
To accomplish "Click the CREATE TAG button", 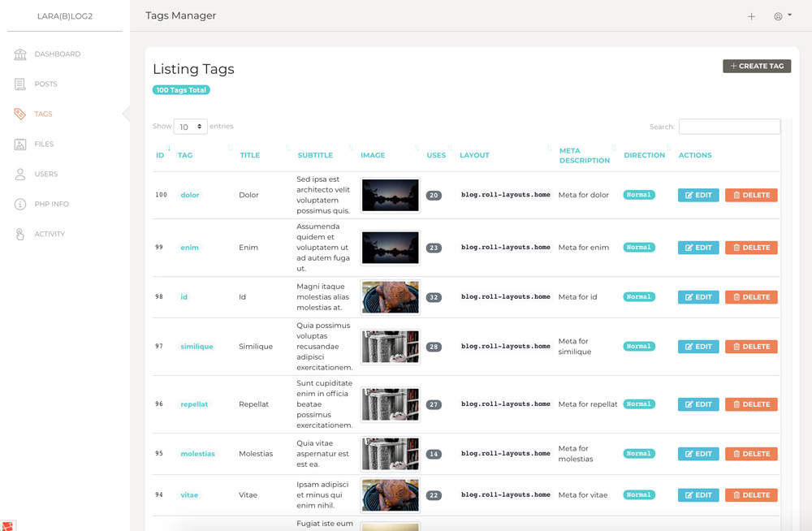I will (x=756, y=66).
